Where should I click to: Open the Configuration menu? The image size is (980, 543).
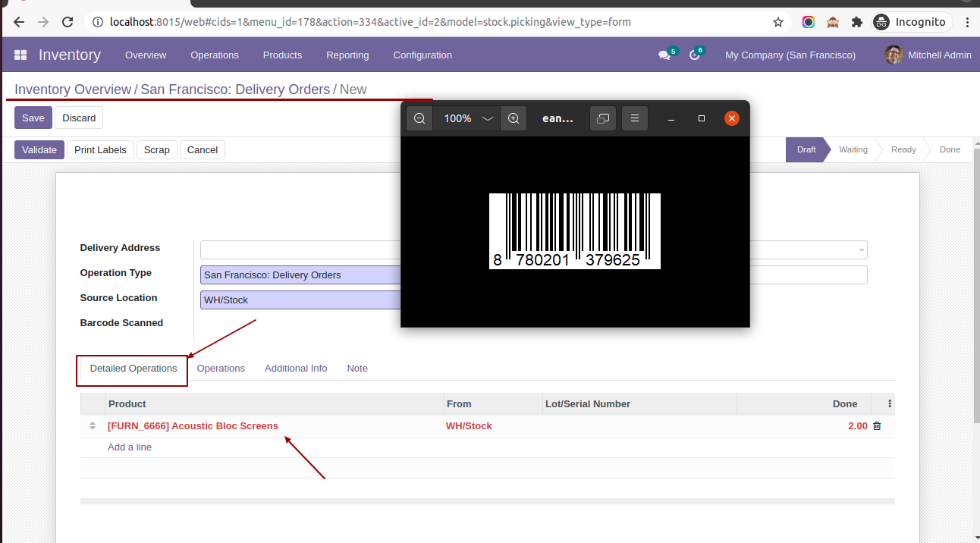point(422,55)
